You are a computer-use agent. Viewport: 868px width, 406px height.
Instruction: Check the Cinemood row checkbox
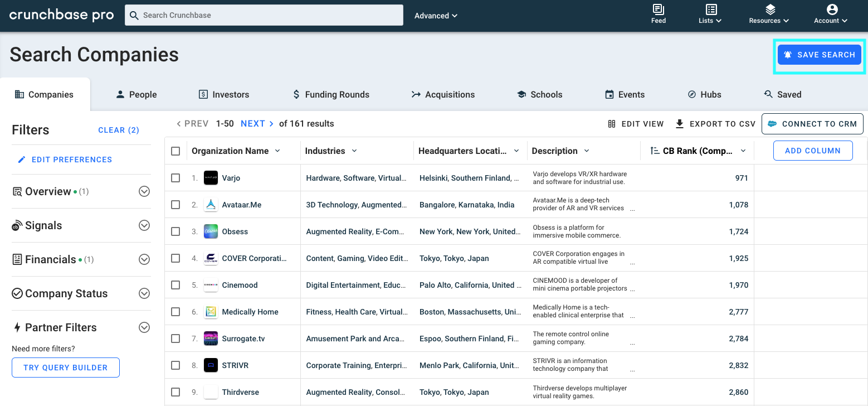(175, 285)
